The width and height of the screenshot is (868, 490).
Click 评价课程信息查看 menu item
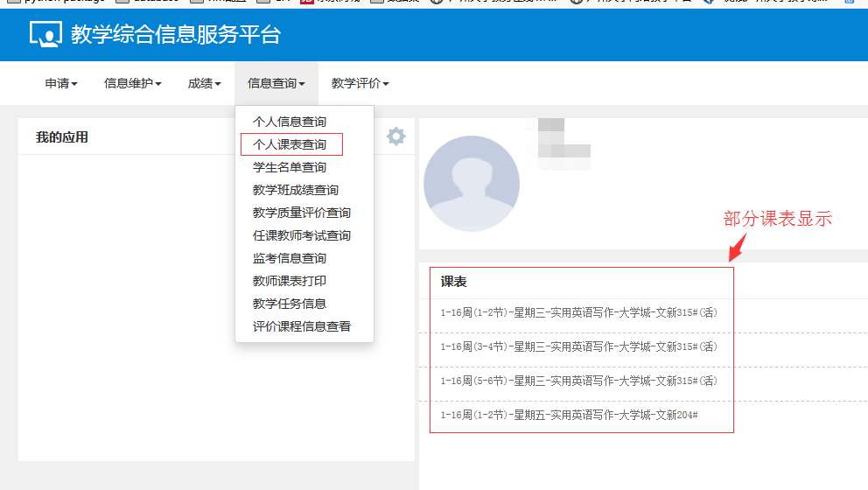302,326
